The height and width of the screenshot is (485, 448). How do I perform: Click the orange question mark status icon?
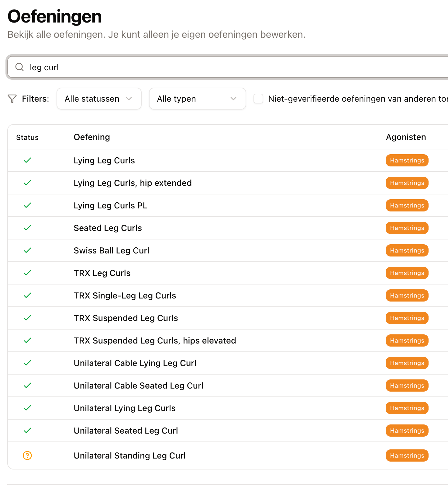click(27, 455)
